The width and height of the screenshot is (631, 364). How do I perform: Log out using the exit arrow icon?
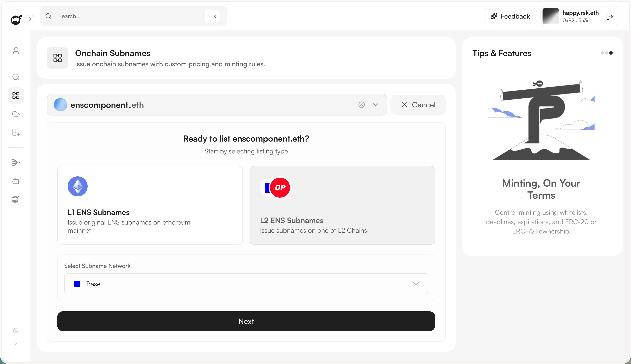click(610, 17)
